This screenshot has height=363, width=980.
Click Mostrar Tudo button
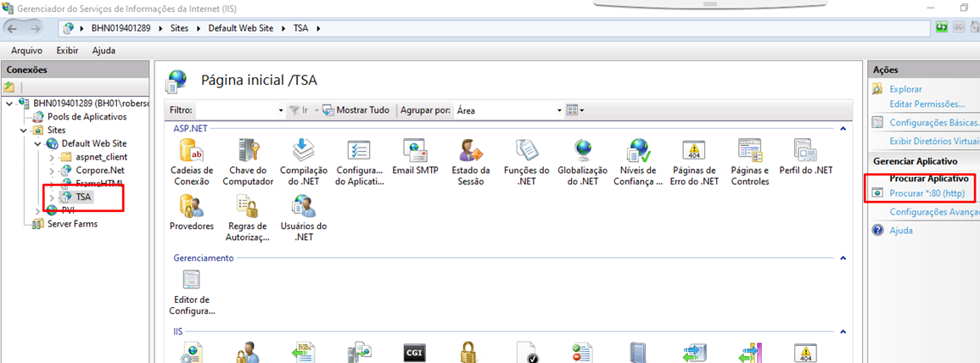(x=356, y=110)
